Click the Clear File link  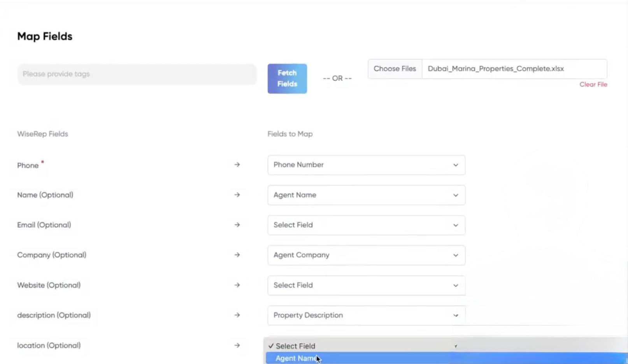click(593, 84)
